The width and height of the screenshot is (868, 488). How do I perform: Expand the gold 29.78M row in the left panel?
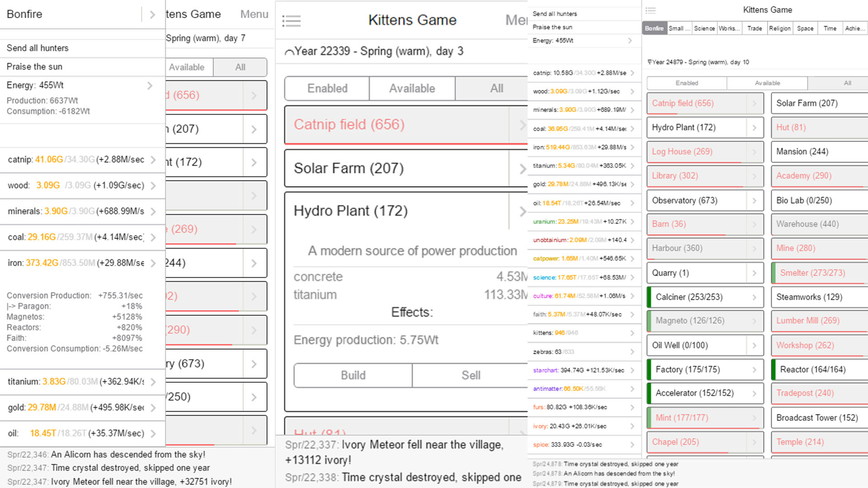coord(153,408)
